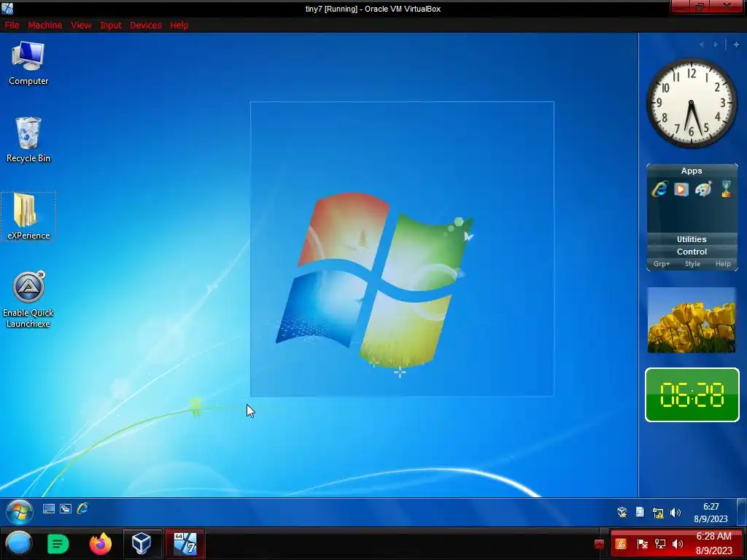Select Enable Quick Launch.exe icon
Image resolution: width=747 pixels, height=560 pixels.
28,300
